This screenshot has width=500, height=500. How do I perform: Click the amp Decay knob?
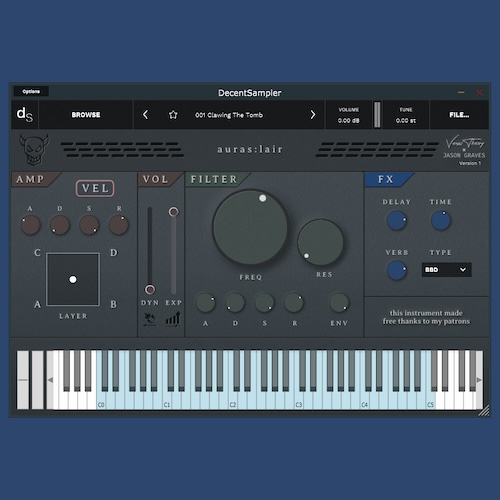(x=60, y=225)
